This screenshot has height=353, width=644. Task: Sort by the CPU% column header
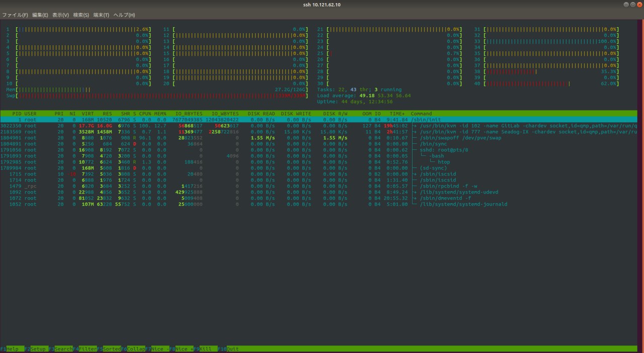[x=145, y=114]
